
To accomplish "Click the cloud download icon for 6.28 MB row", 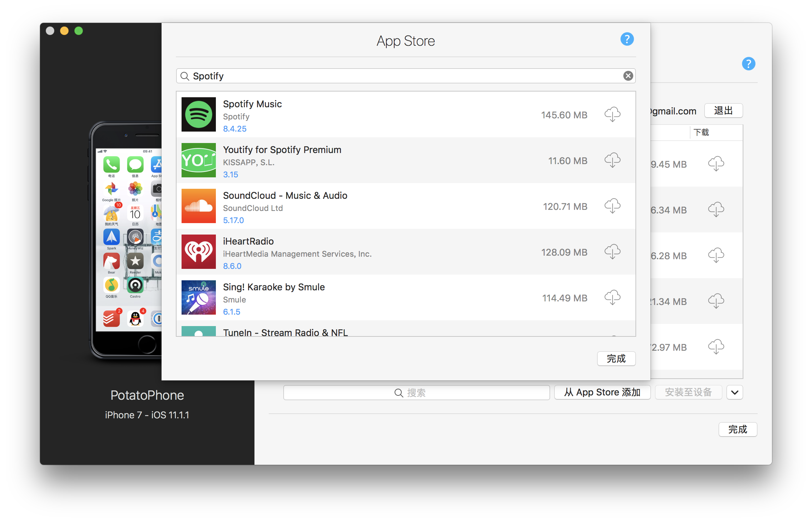I will [716, 255].
